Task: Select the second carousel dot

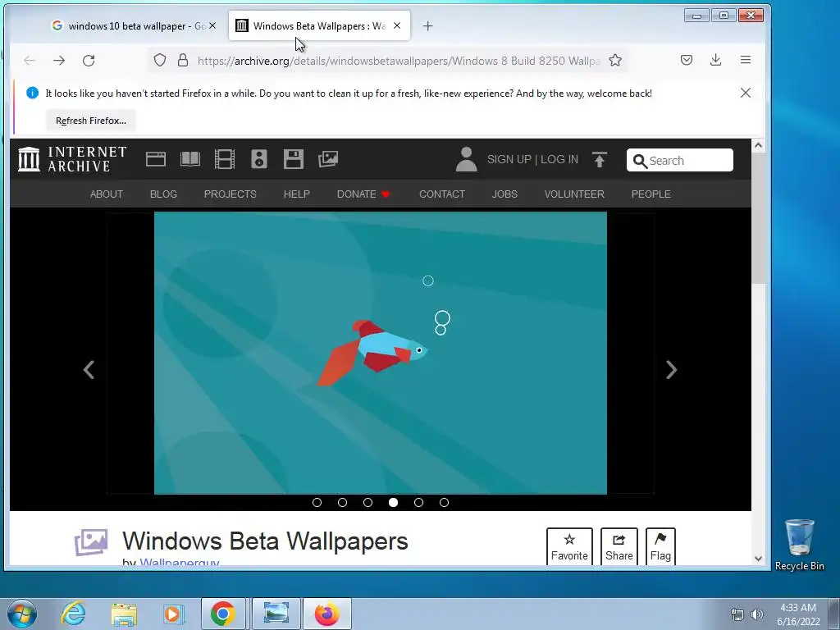Action: 342,503
